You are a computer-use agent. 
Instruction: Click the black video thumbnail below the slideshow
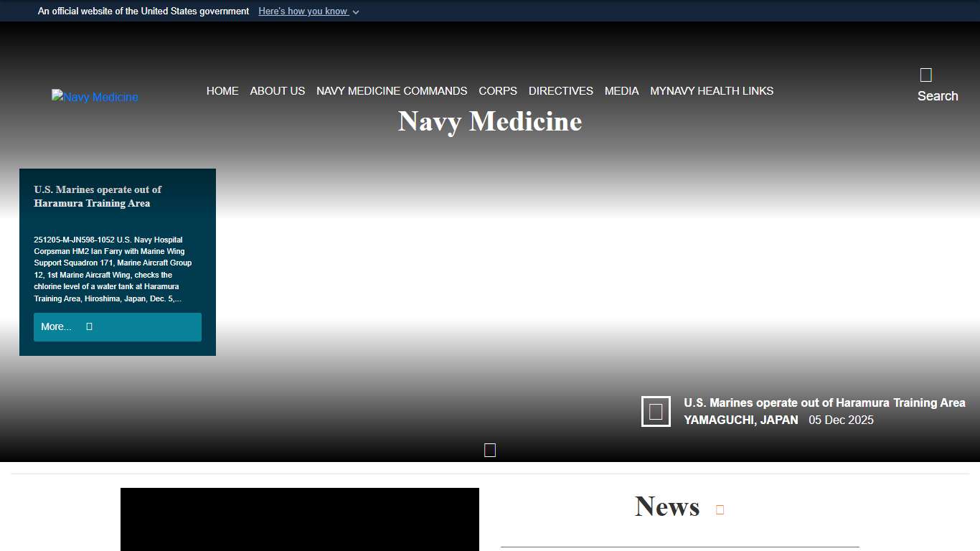[x=299, y=519]
